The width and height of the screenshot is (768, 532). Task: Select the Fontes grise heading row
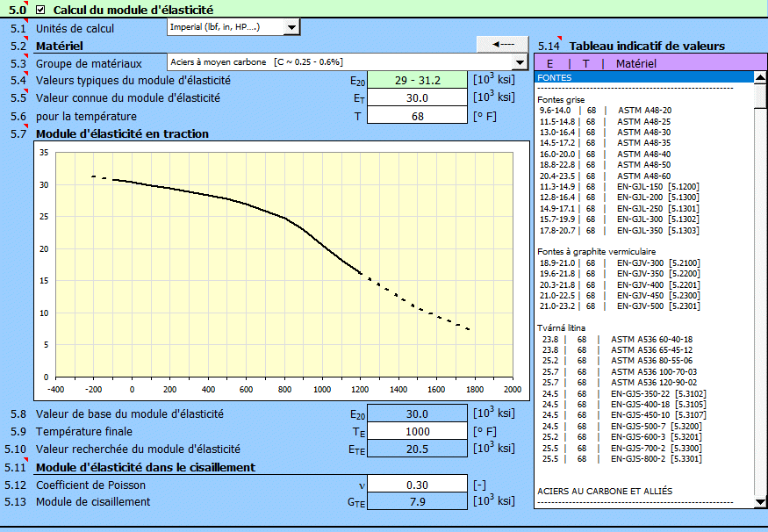click(x=644, y=100)
